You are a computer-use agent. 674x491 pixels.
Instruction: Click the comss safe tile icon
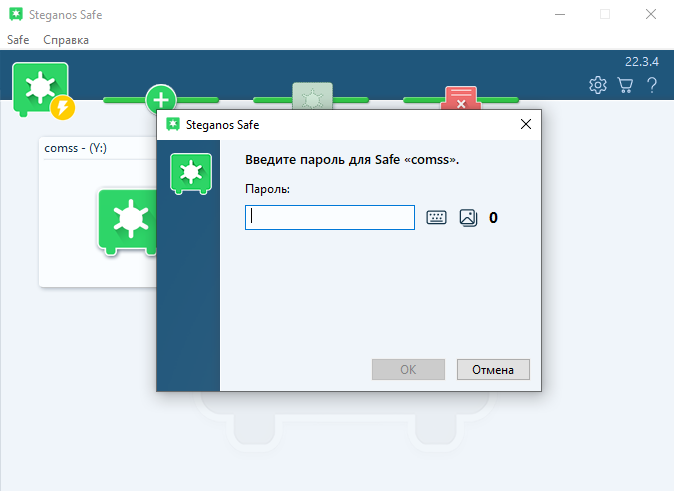pos(128,223)
